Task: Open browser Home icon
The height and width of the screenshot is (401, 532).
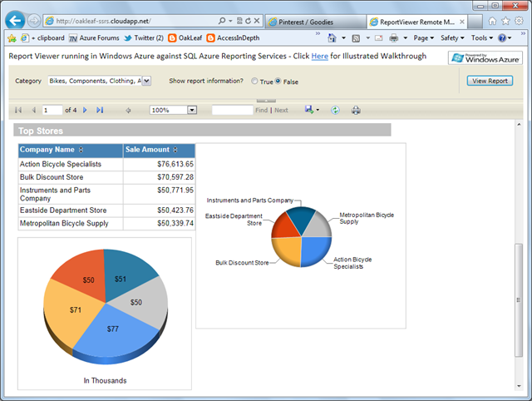Action: (x=493, y=20)
